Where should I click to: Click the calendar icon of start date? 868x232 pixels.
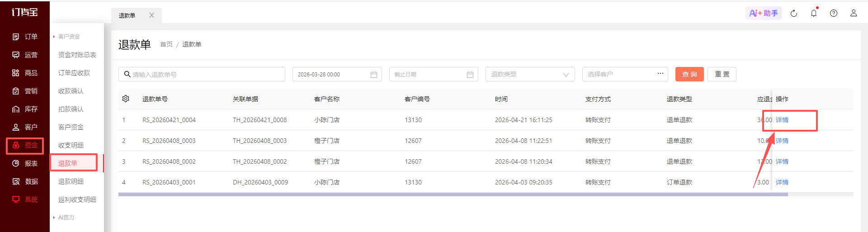[374, 74]
